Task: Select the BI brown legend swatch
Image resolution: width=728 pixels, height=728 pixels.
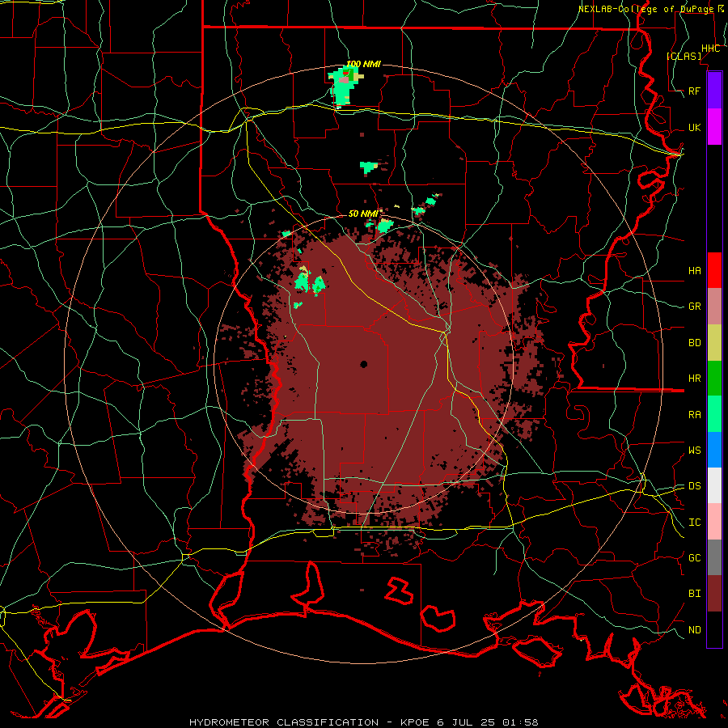Action: (714, 594)
